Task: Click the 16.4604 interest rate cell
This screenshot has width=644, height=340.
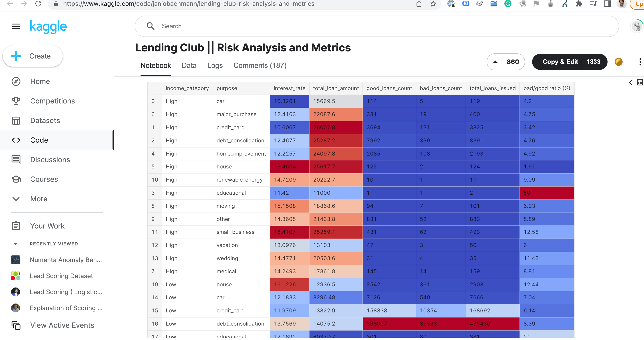Action: click(x=290, y=167)
